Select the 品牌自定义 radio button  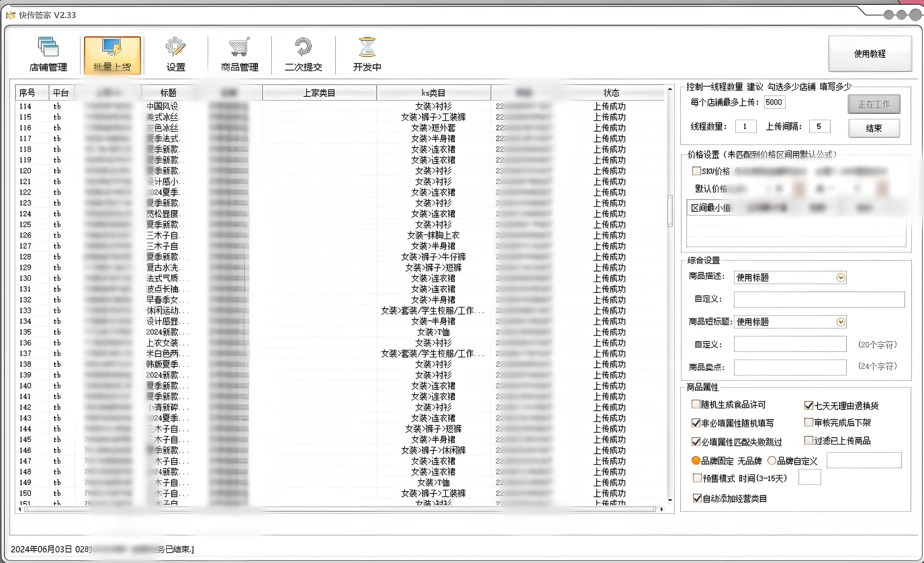pos(772,461)
